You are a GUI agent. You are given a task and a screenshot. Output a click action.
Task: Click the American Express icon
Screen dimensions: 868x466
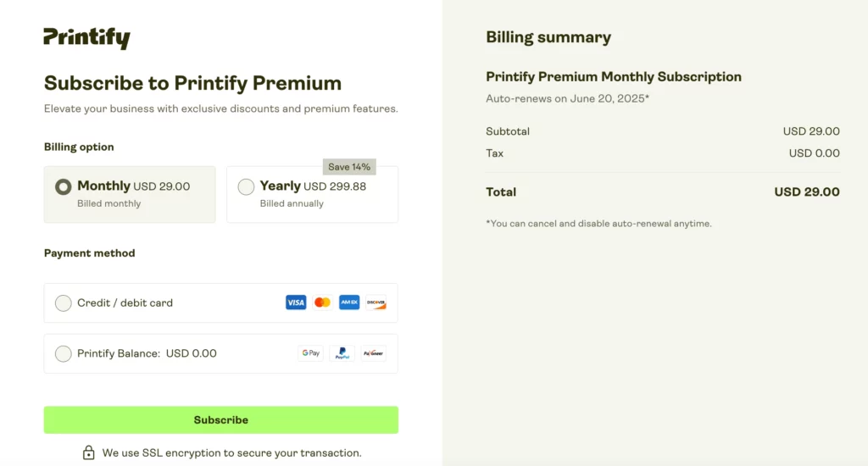coord(349,302)
